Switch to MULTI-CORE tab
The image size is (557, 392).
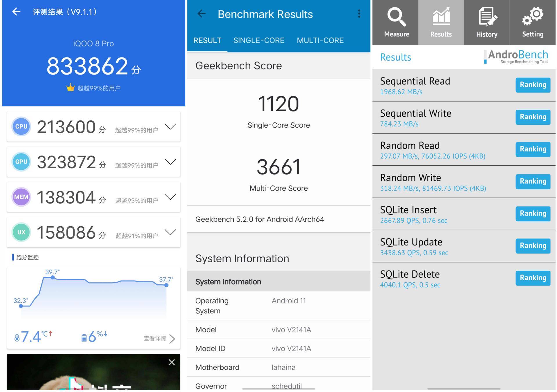tap(320, 40)
